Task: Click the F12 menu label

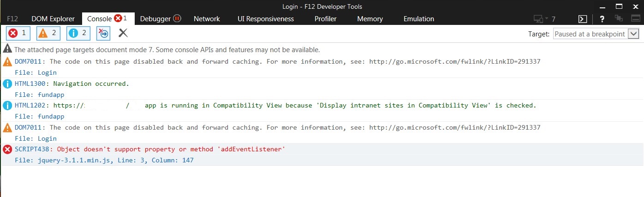Action: pyautogui.click(x=12, y=19)
